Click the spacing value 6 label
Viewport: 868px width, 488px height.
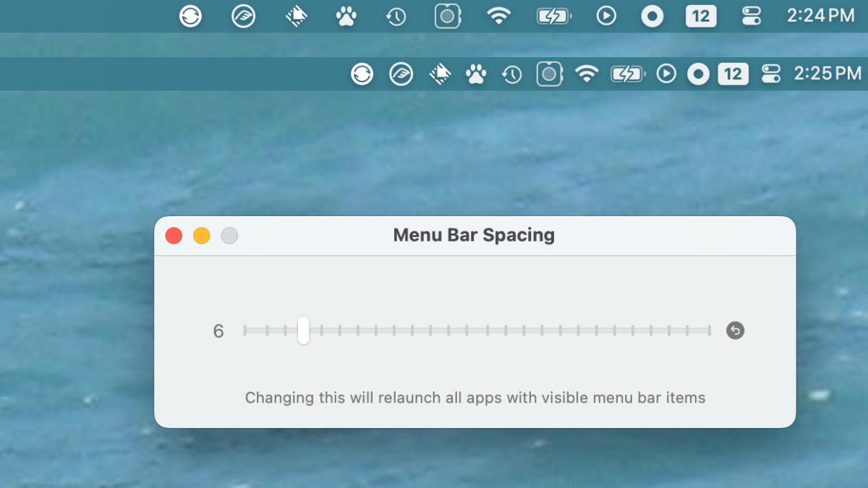(x=218, y=331)
